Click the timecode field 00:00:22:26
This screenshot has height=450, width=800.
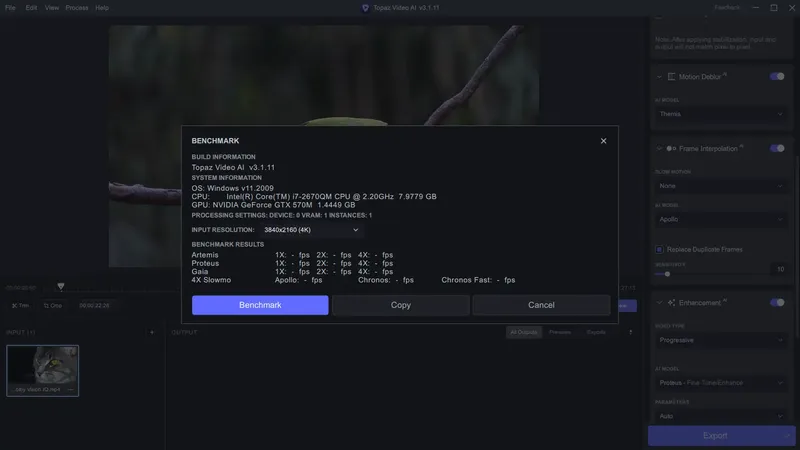[x=94, y=306]
